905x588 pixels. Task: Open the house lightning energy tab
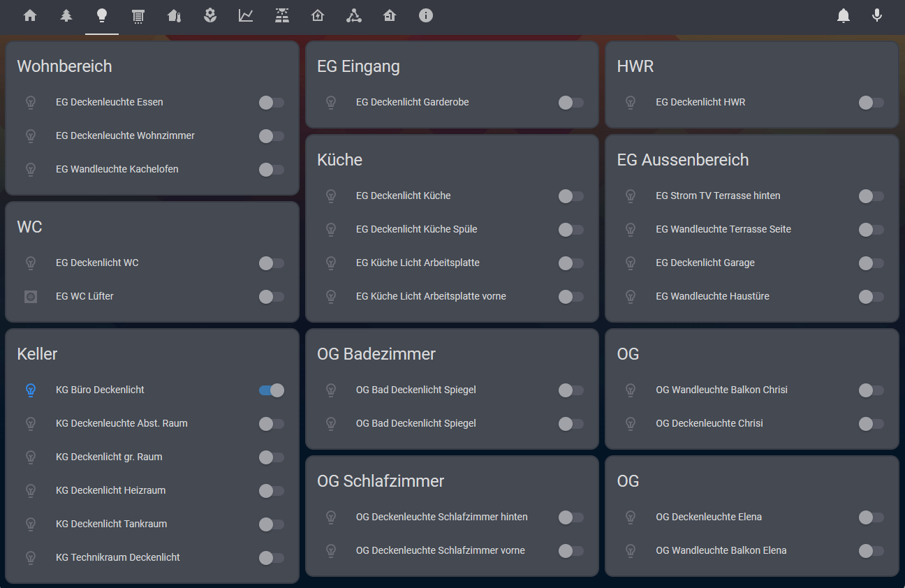318,15
